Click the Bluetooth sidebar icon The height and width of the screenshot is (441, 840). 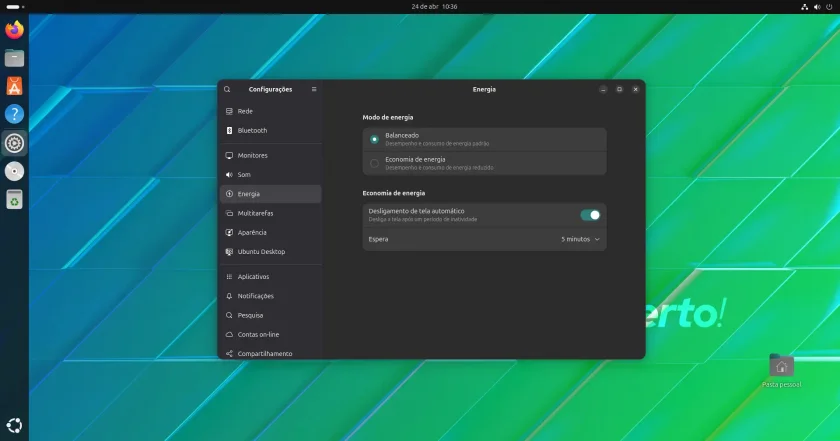click(229, 131)
